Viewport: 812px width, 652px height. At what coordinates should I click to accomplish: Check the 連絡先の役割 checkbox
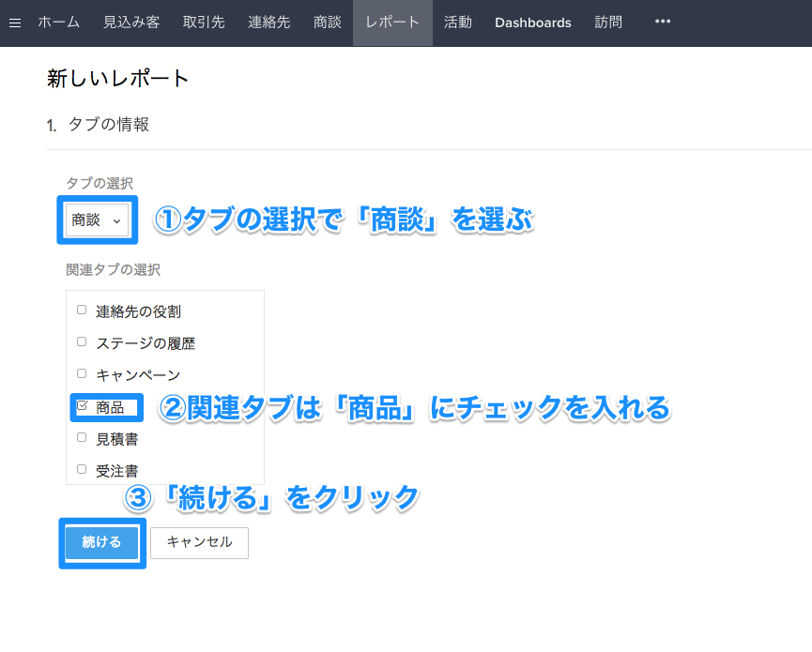tap(82, 310)
